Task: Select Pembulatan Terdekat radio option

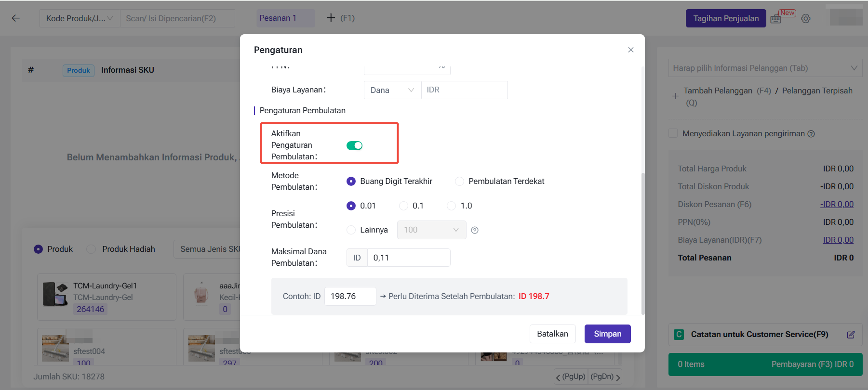Action: pos(460,182)
